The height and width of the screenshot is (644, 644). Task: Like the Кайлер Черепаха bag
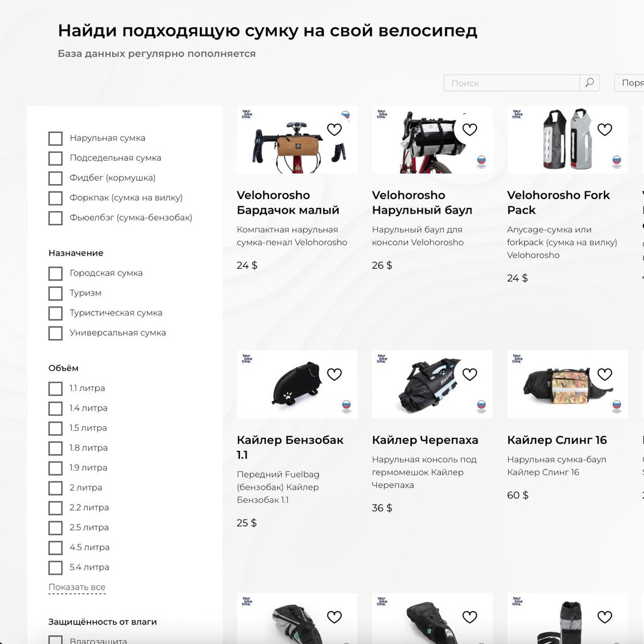click(470, 374)
